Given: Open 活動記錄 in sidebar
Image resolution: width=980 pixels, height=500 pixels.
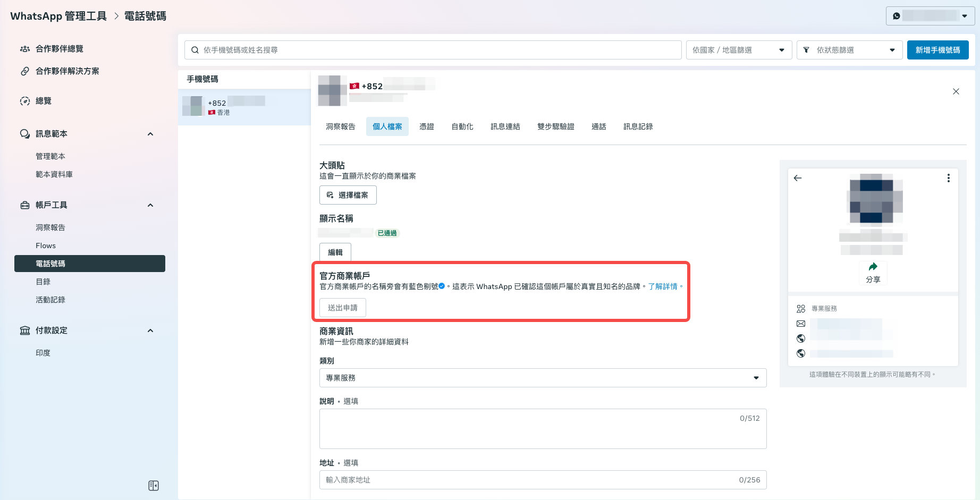Looking at the screenshot, I should coord(50,300).
